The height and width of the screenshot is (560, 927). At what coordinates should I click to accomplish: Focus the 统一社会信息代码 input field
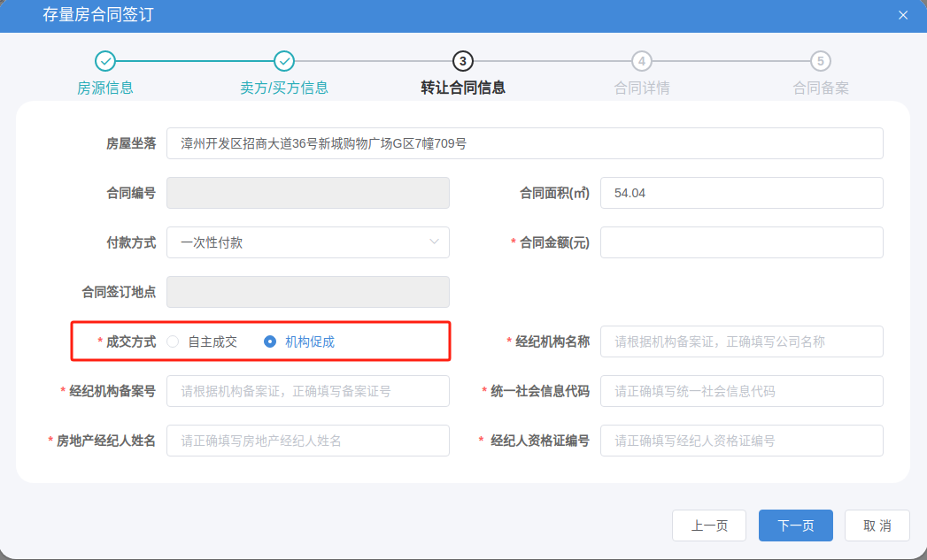pos(742,391)
